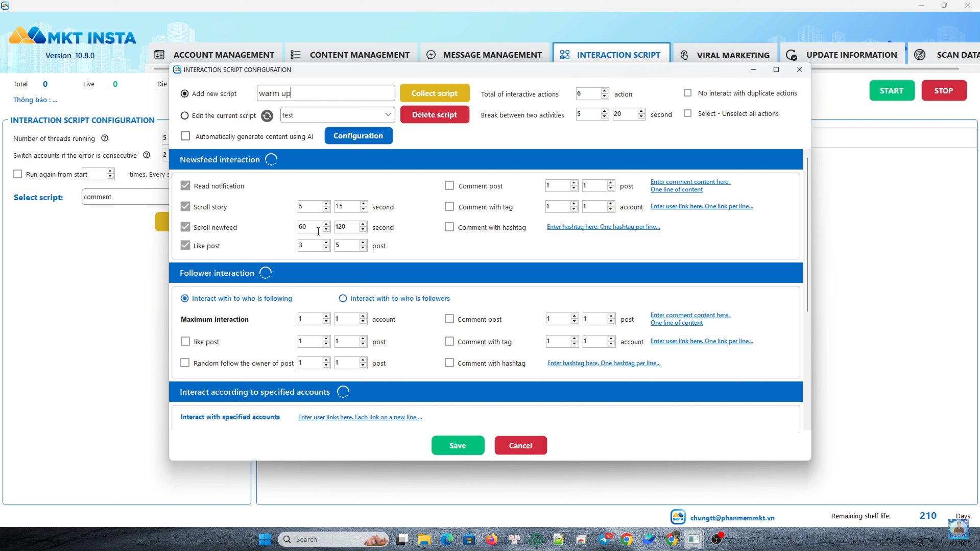Open WhatsApp from the taskbar
The height and width of the screenshot is (551, 980).
(x=537, y=539)
